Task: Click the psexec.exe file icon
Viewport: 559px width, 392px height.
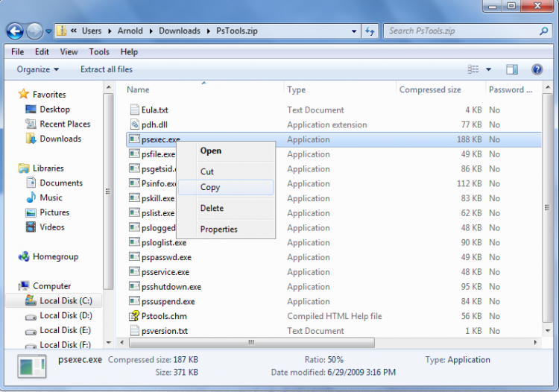Action: pyautogui.click(x=134, y=139)
